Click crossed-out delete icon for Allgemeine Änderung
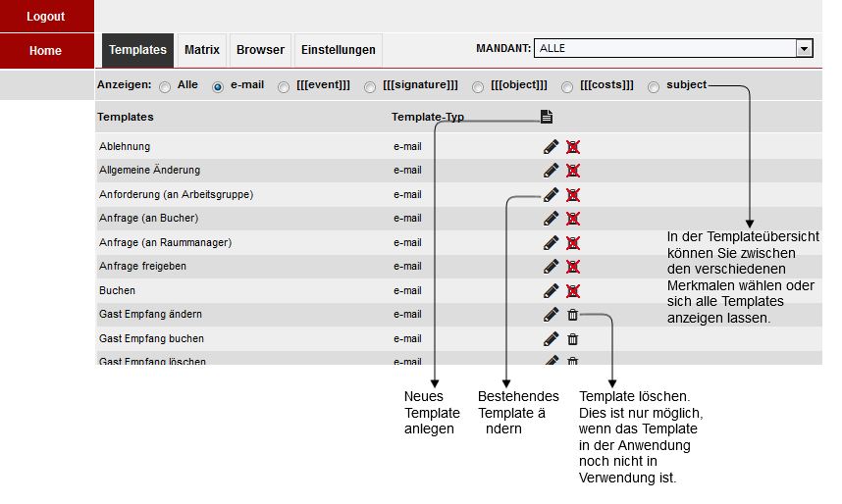Screen dimensions: 842x504 (x=573, y=171)
